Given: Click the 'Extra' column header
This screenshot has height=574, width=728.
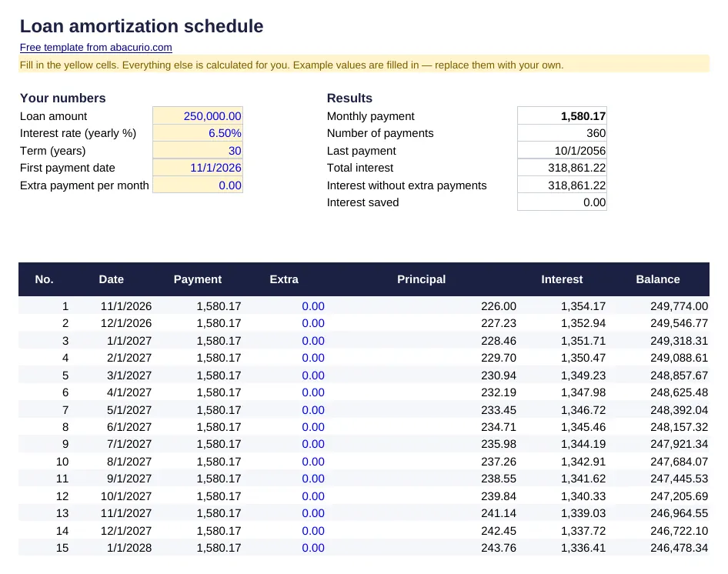Looking at the screenshot, I should pos(284,279).
